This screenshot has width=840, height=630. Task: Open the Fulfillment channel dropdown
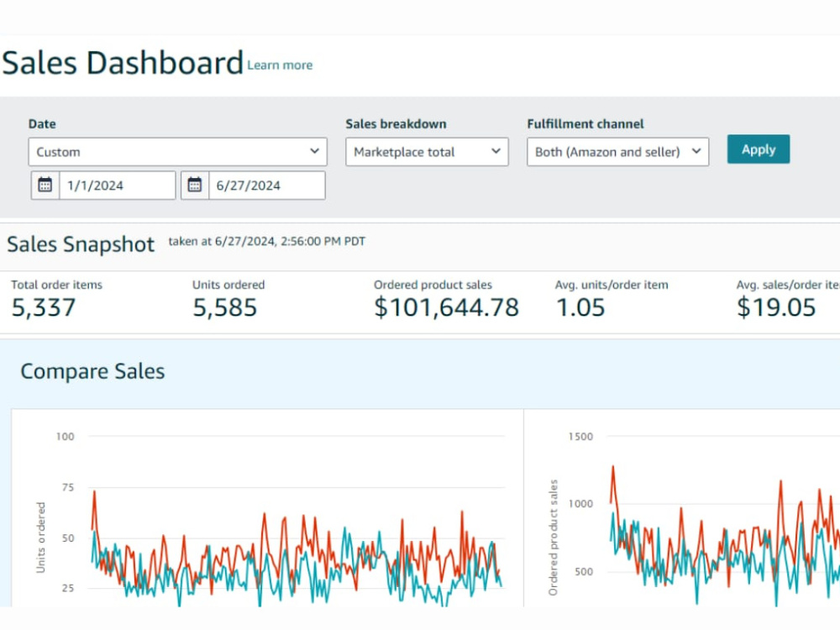[617, 151]
